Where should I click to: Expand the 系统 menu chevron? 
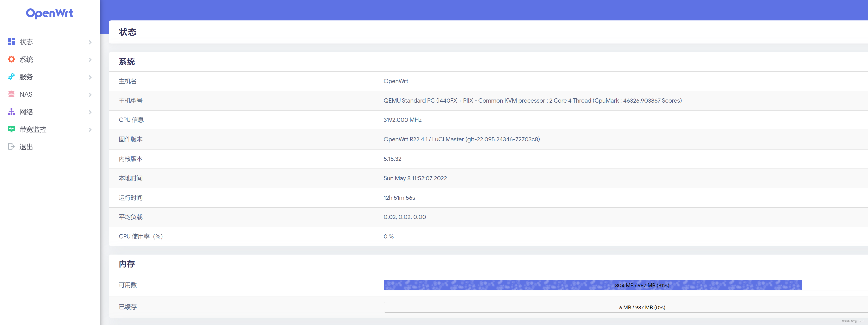pos(90,60)
